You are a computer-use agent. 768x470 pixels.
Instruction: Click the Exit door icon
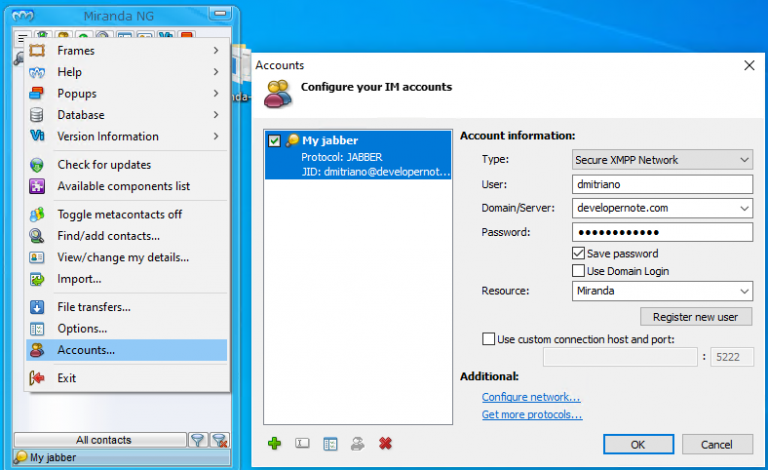(37, 378)
